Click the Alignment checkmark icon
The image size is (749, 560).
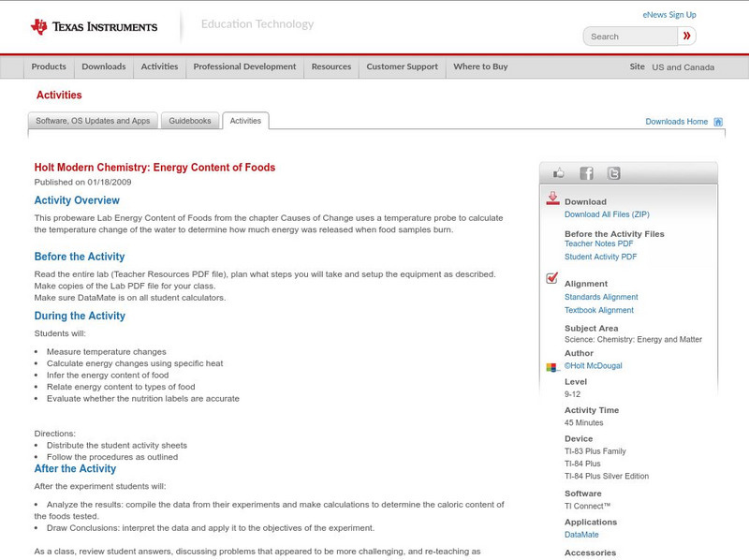551,277
